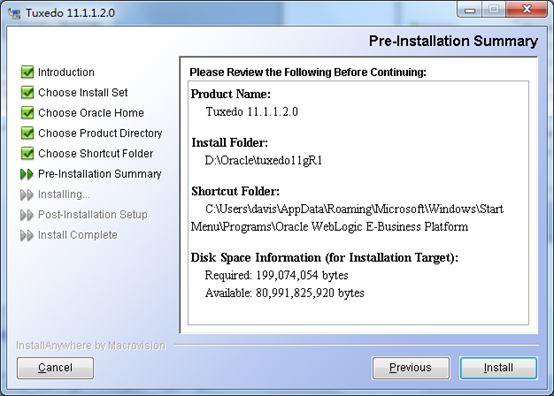Minimize the Tuxedo installer window
The height and width of the screenshot is (396, 554).
(x=470, y=10)
